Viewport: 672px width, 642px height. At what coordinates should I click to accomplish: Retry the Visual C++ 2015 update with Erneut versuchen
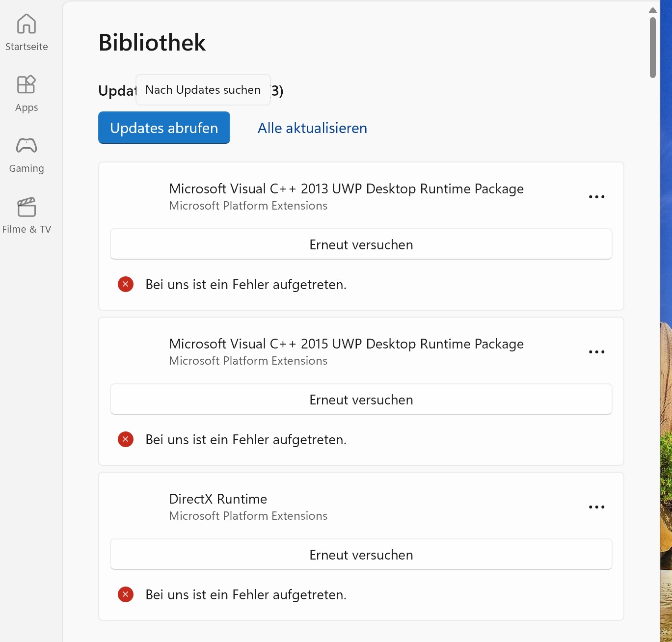pos(361,400)
